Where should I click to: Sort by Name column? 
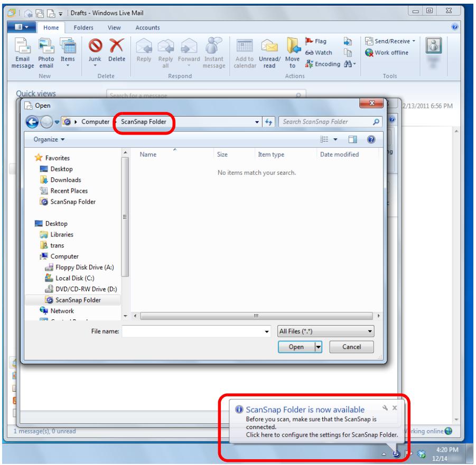tap(148, 155)
